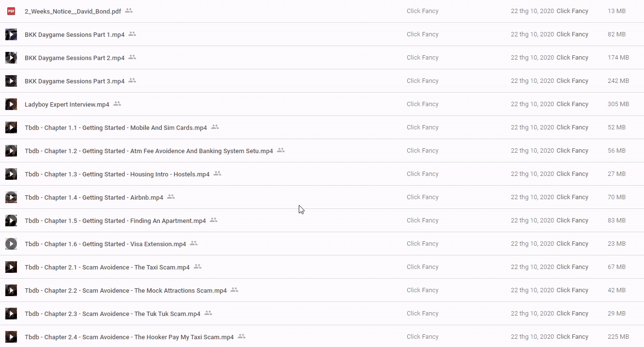Click shared icon after Banking System Setu.mp4
This screenshot has height=347, width=644.
pos(281,150)
